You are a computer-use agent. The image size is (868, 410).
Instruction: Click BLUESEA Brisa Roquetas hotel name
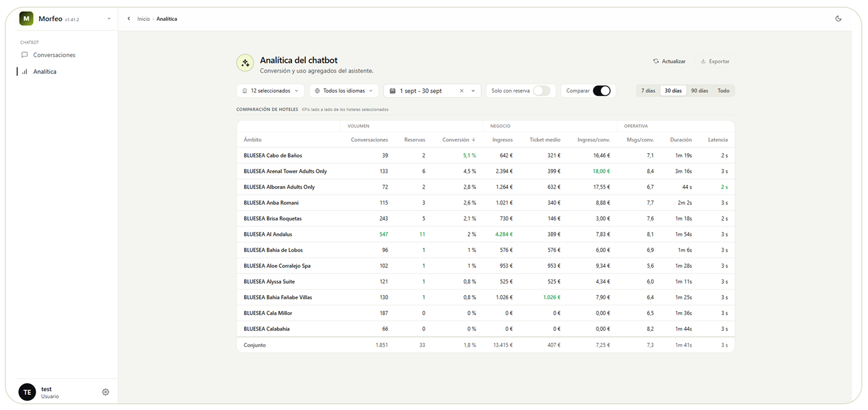(273, 218)
